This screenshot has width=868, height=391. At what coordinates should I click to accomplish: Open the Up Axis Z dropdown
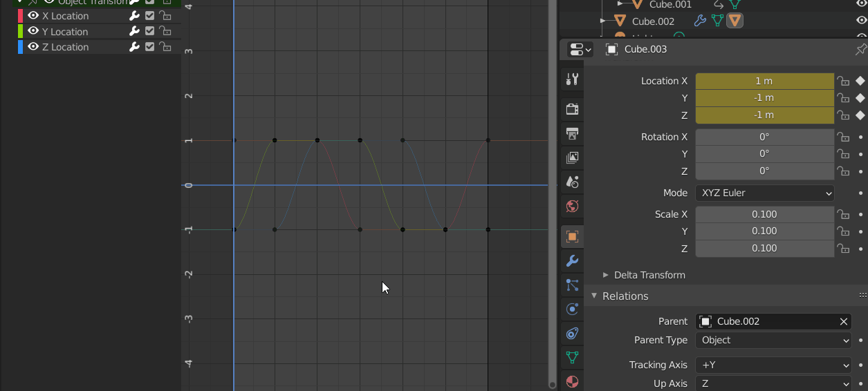point(773,383)
